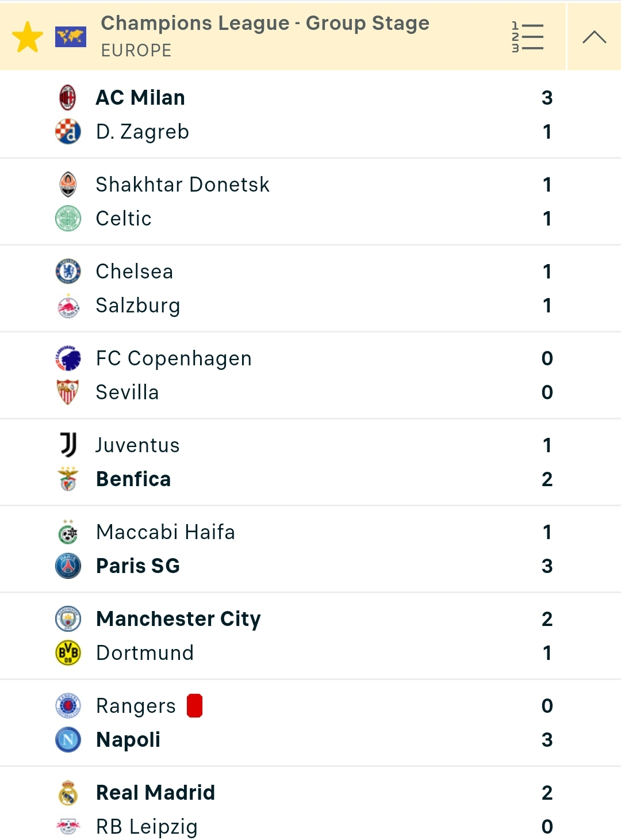Open the Maccabi Haifa match row

pos(310,549)
